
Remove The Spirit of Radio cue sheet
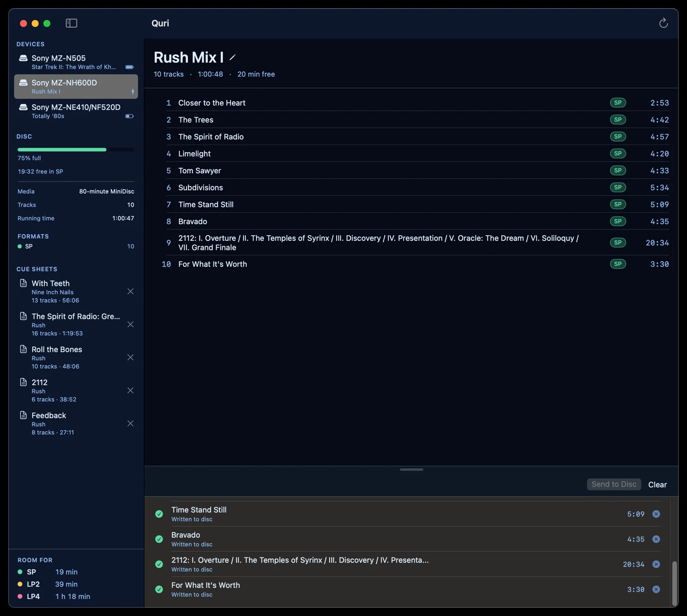[131, 324]
